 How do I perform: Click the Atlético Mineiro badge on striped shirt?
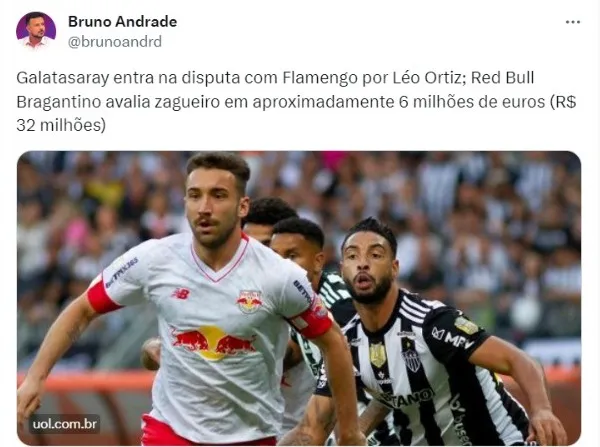[412, 359]
